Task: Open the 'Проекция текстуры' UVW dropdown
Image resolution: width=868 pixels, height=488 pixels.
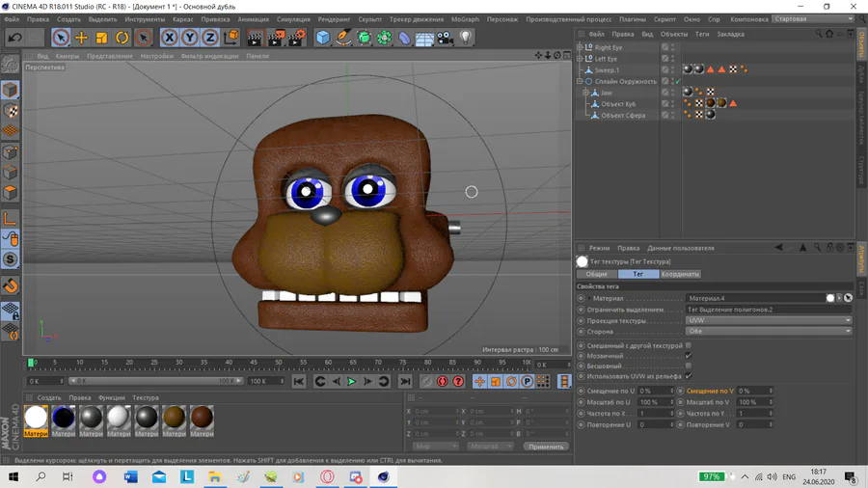Action: [768, 321]
